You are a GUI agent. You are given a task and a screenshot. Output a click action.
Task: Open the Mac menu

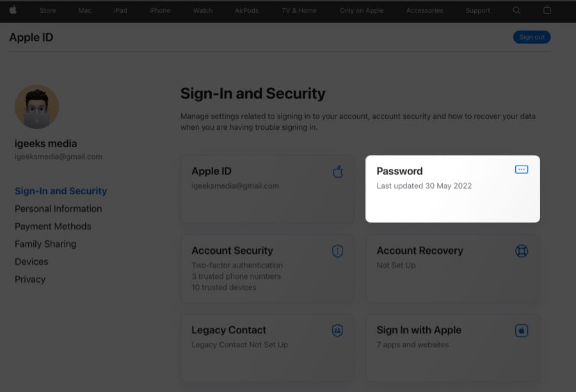pos(84,11)
